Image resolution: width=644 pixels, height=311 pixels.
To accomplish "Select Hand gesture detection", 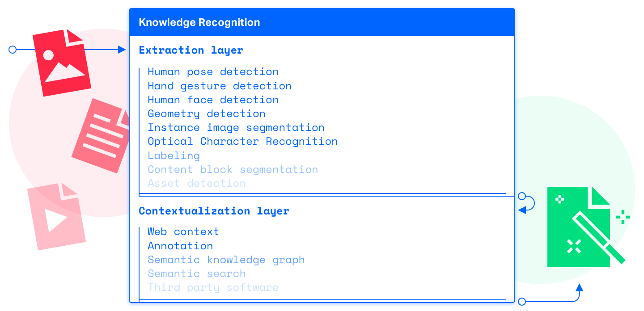I will [220, 86].
